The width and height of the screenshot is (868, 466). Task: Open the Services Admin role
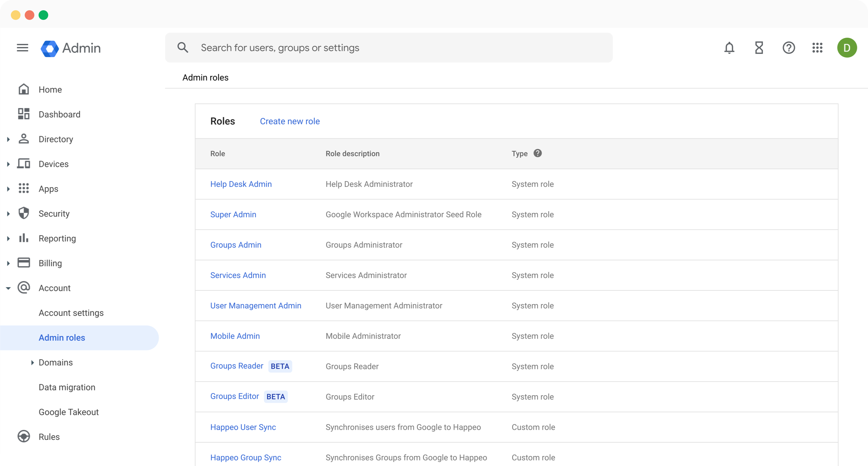click(238, 275)
